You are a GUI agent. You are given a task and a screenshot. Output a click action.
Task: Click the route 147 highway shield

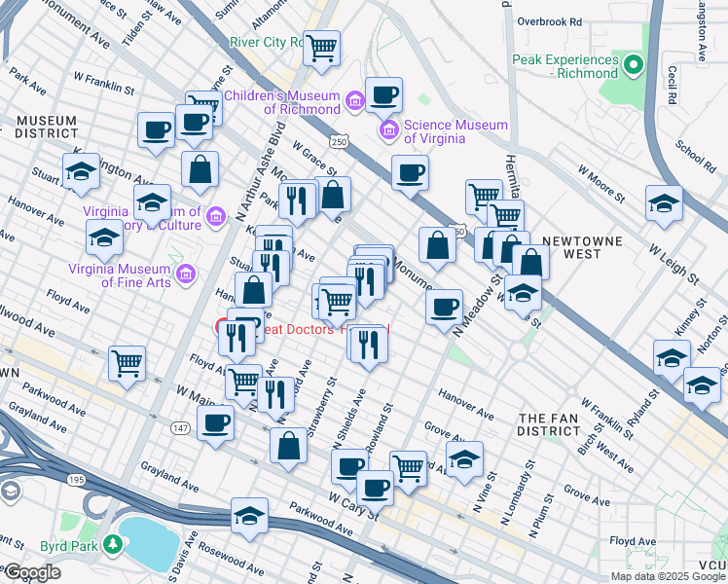coord(180,428)
